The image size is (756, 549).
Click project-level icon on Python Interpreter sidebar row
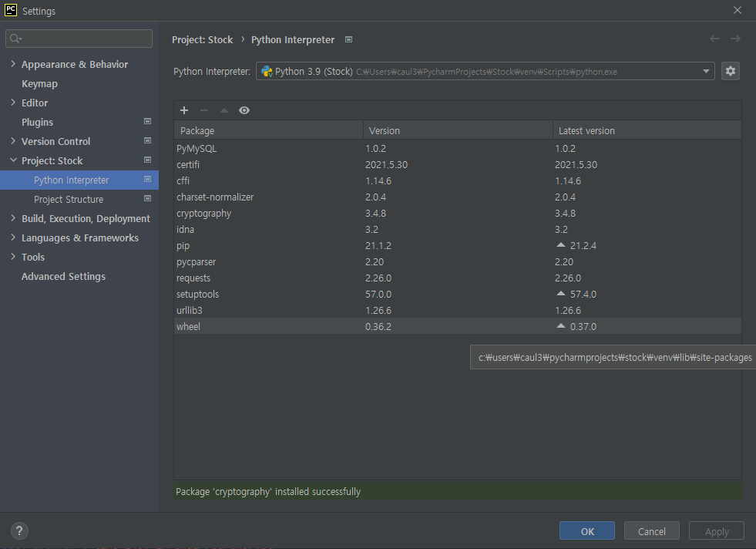(x=147, y=180)
